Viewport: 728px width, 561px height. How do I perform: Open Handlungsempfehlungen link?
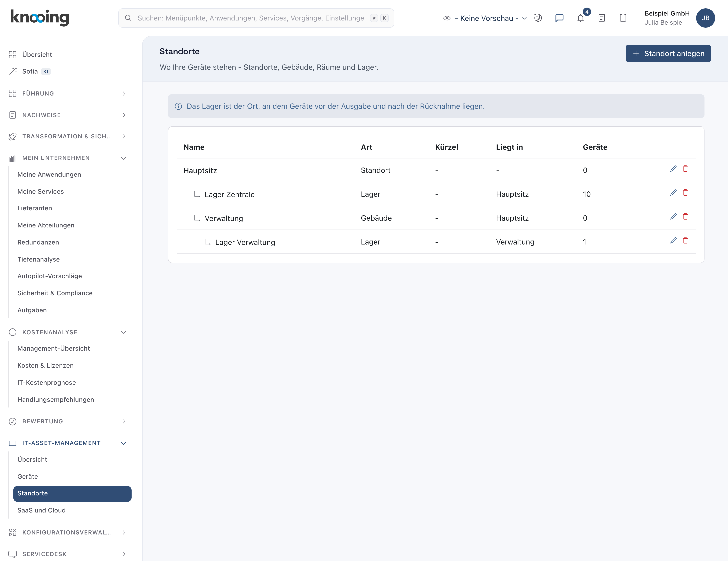click(56, 400)
